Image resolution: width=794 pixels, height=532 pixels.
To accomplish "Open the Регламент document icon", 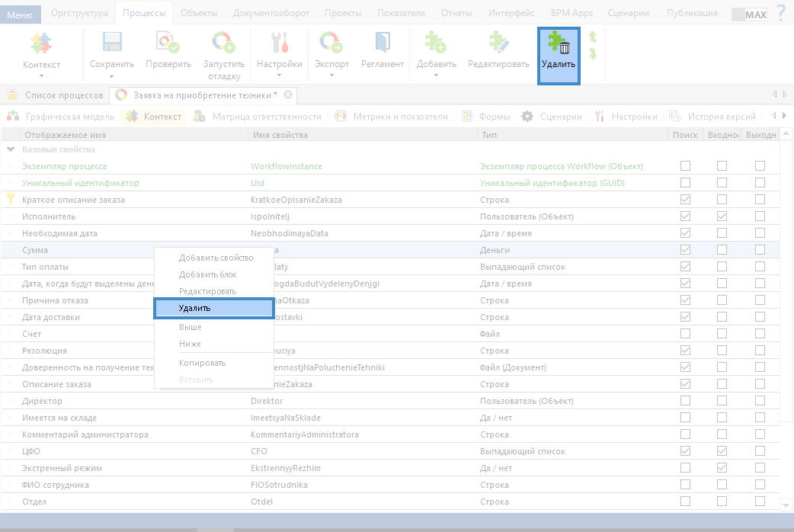I will [x=382, y=43].
